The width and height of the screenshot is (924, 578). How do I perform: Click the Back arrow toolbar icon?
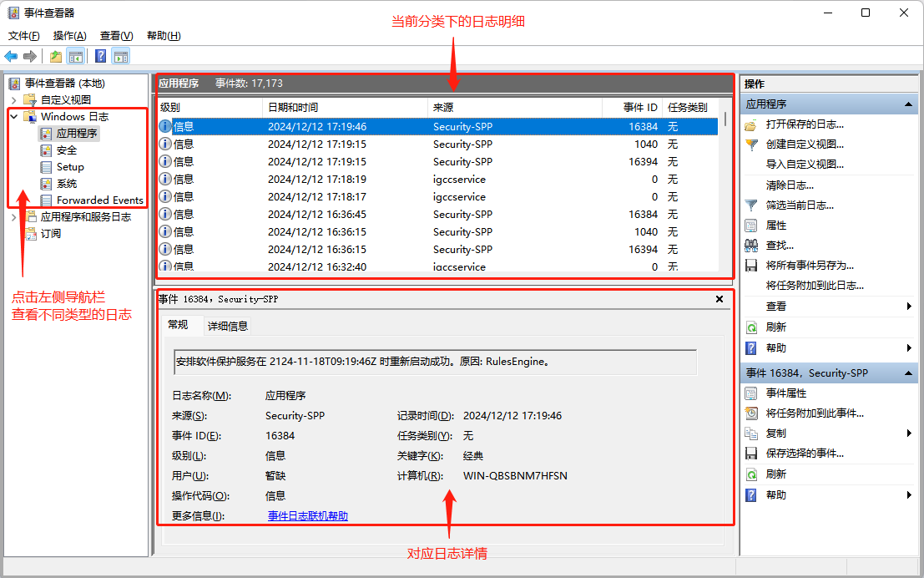coord(11,56)
